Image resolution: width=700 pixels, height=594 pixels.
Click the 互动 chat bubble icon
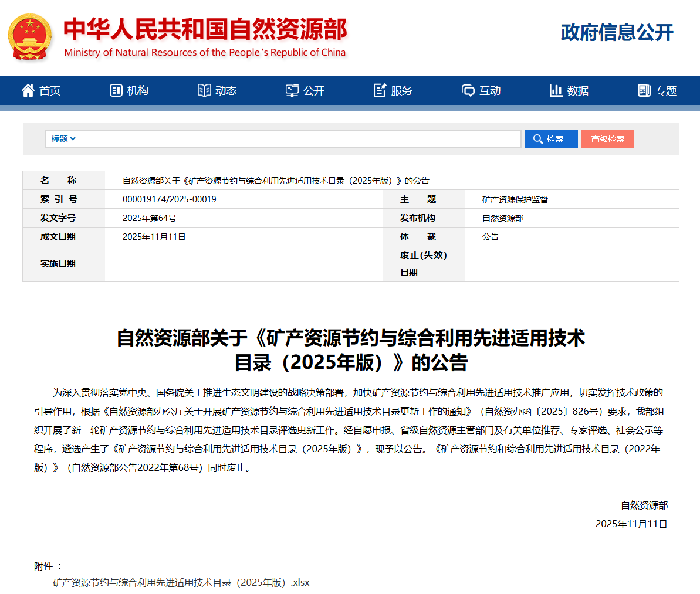(x=468, y=91)
